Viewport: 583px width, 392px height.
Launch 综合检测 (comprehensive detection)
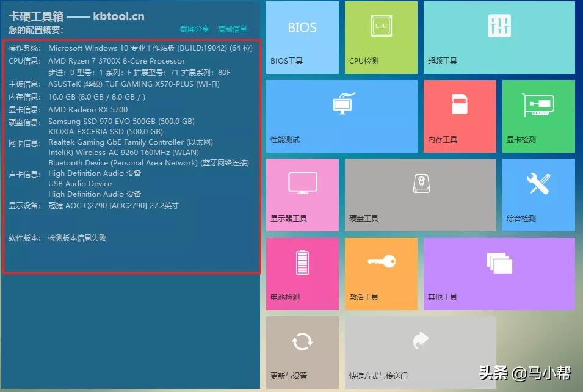tap(538, 194)
